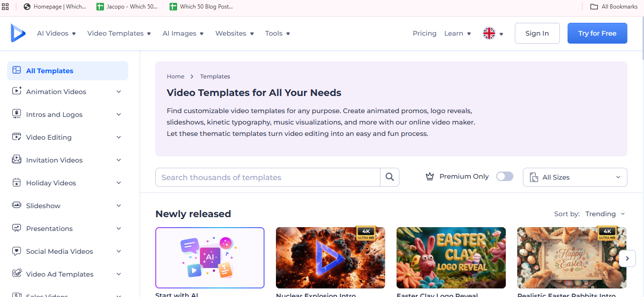The height and width of the screenshot is (297, 644).
Task: Open the Sort by Trending dropdown
Action: (x=605, y=214)
